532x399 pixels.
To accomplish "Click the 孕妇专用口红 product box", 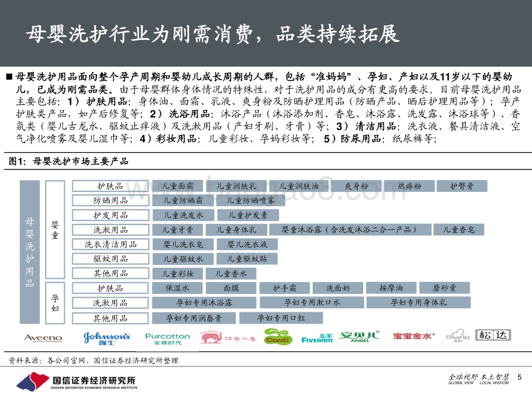I will 281,318.
